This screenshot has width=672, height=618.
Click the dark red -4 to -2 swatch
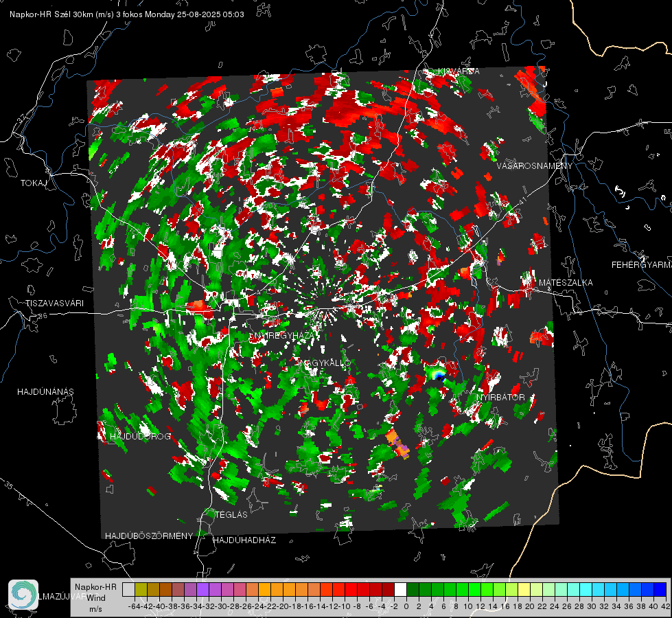[389, 589]
